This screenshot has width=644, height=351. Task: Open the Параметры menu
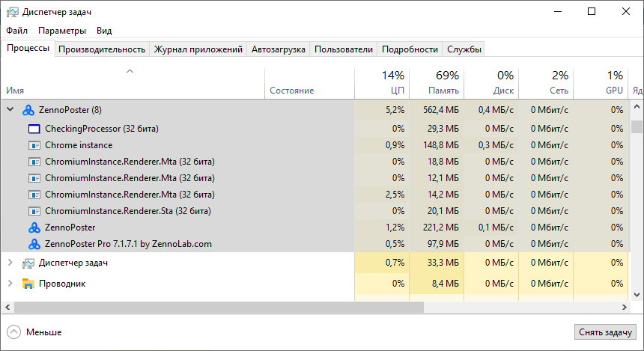coord(62,31)
